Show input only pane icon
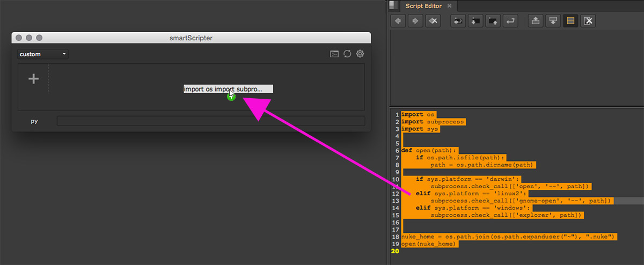The height and width of the screenshot is (265, 644). click(536, 21)
